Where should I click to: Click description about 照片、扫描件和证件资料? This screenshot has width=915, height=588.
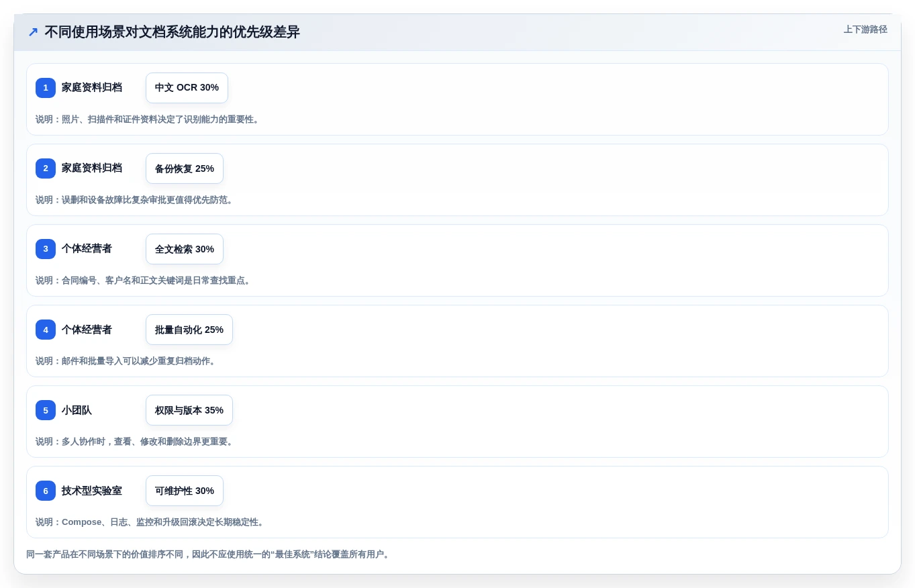149,119
